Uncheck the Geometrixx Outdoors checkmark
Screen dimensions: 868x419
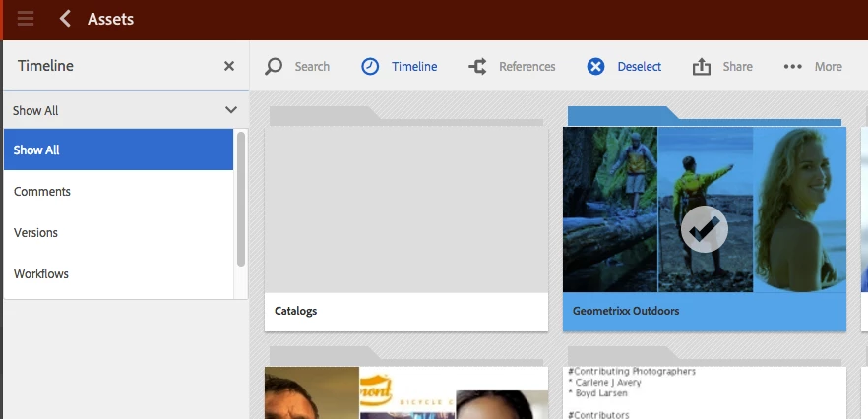tap(705, 229)
